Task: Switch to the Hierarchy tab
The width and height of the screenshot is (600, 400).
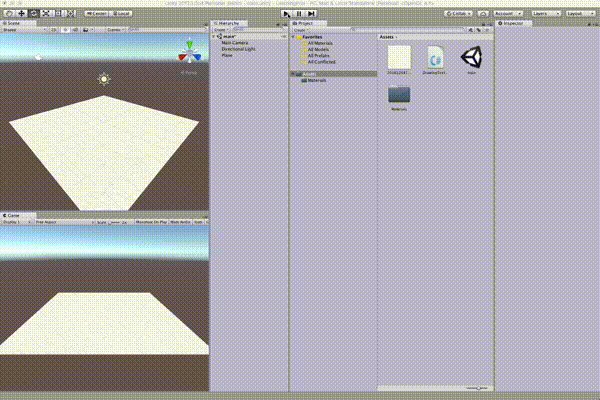Action: (227, 23)
